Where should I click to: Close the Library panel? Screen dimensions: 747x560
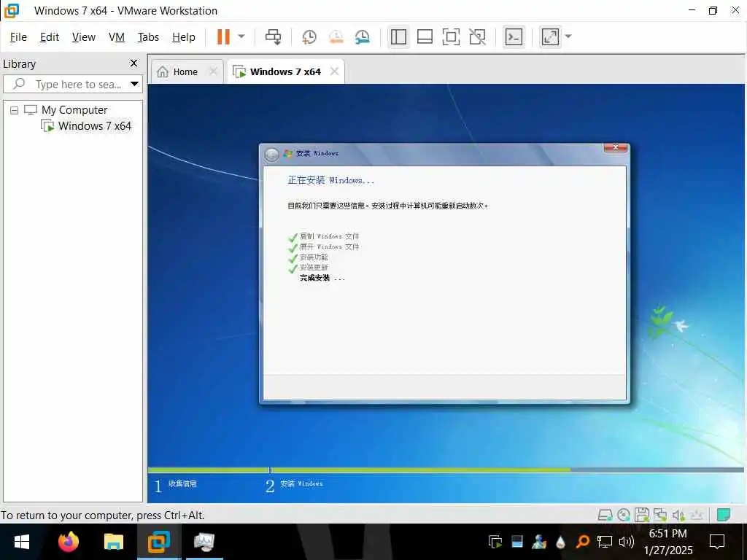(x=134, y=63)
